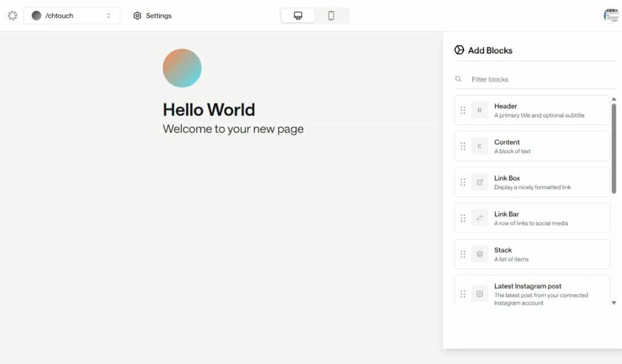Click the Latest Instagram post drag handle

coord(463,294)
